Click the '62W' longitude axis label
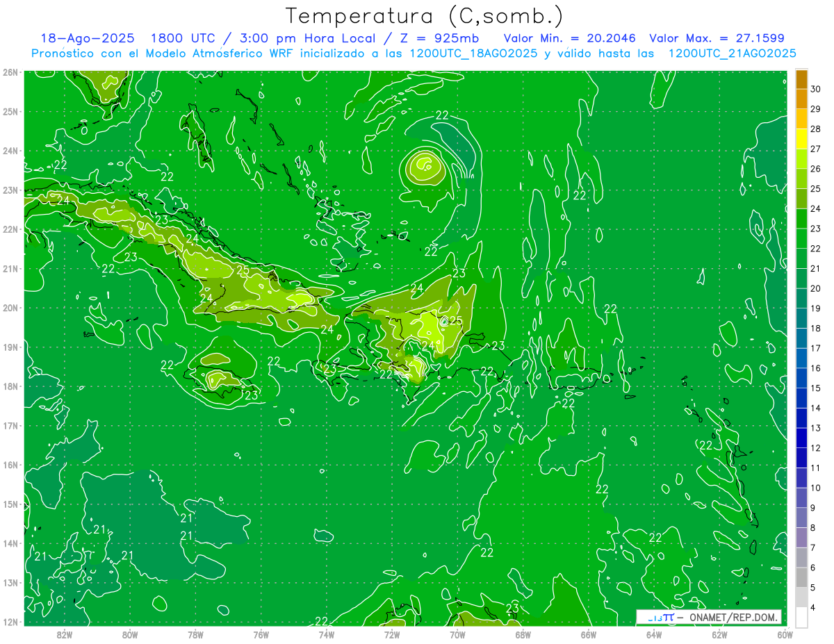Screen dimensions: 834x644 coord(719,634)
